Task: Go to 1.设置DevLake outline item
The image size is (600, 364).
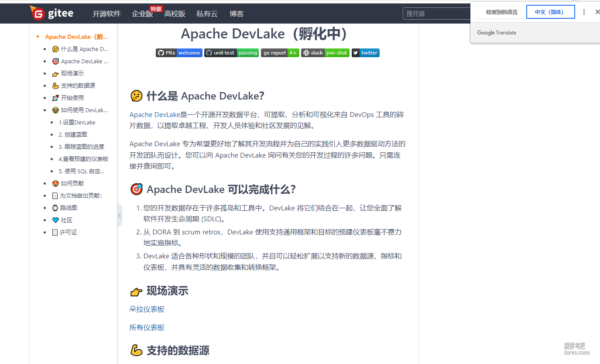Action: [77, 122]
